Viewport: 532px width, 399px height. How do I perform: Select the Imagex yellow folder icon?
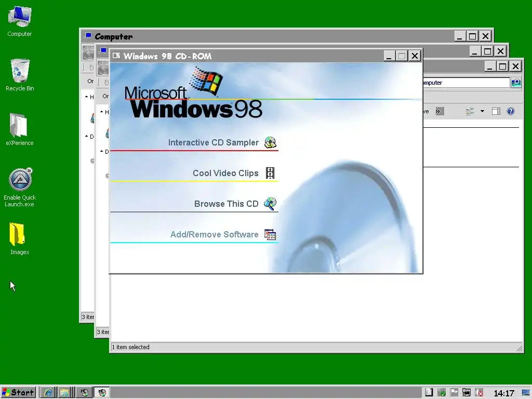[19, 238]
